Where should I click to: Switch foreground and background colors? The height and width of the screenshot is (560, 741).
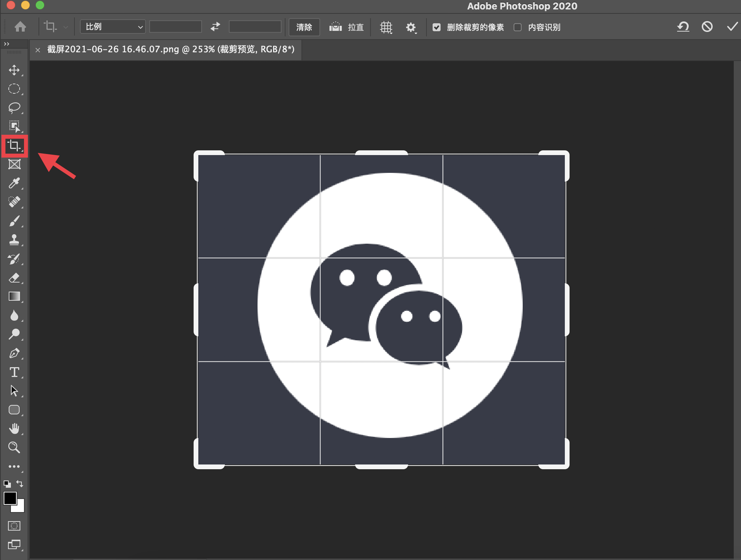[20, 484]
